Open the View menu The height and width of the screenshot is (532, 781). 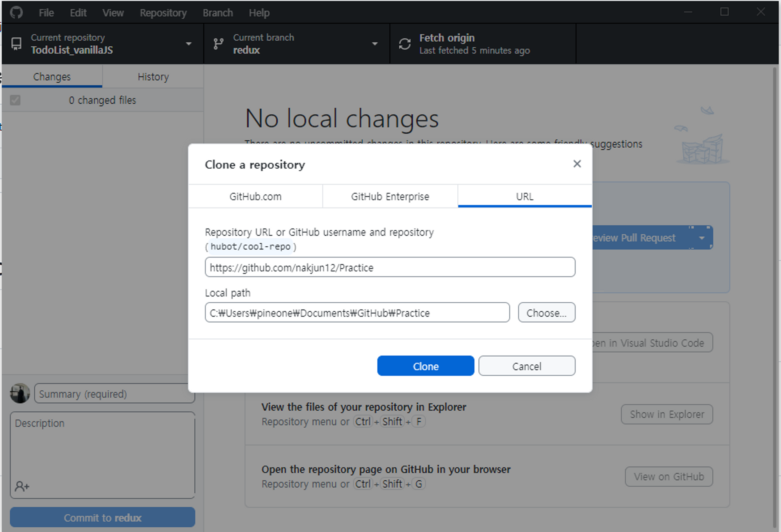(x=113, y=13)
